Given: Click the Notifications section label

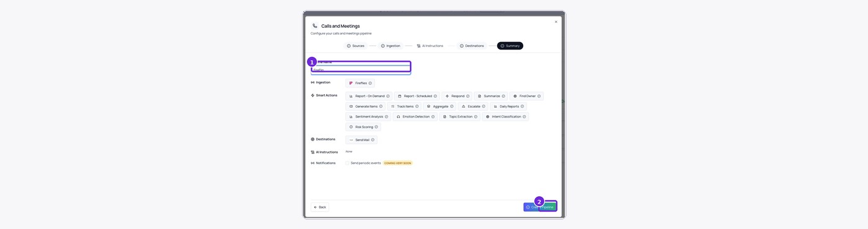Looking at the screenshot, I should click(325, 163).
